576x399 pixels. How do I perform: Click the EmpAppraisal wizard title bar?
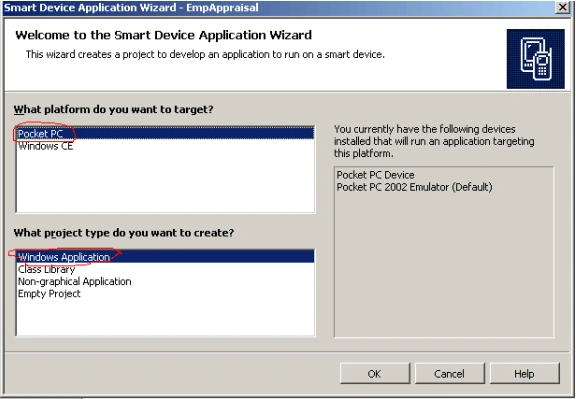pos(278,7)
